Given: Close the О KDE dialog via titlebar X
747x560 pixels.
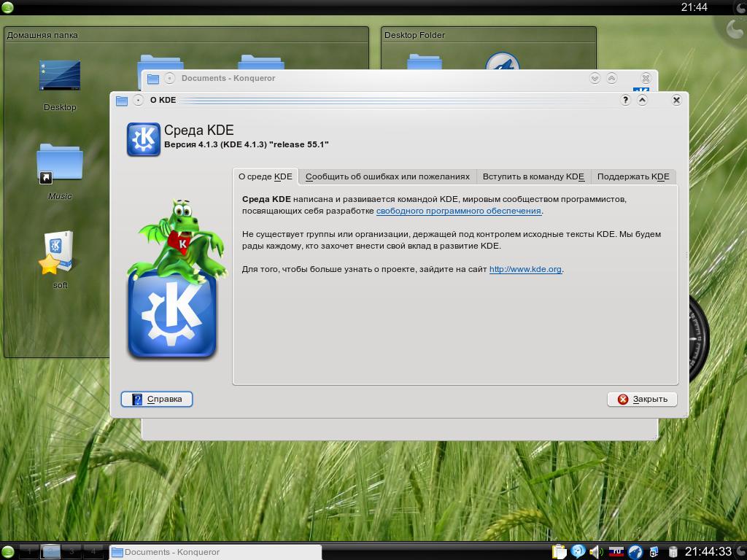Looking at the screenshot, I should (676, 100).
